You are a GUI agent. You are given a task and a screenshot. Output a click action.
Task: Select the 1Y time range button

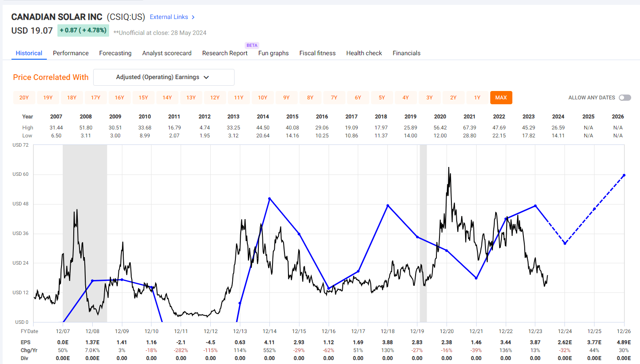pyautogui.click(x=477, y=98)
